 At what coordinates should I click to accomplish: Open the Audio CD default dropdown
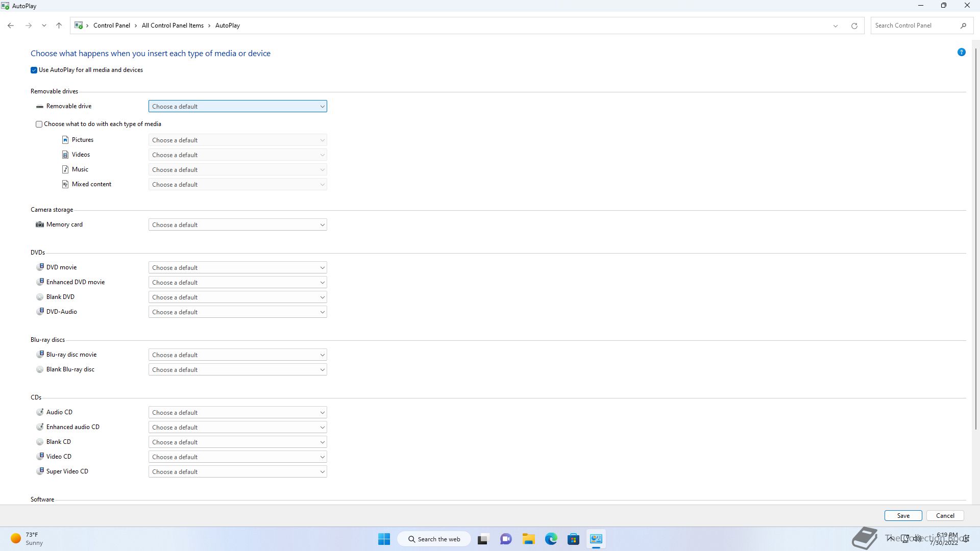point(237,413)
